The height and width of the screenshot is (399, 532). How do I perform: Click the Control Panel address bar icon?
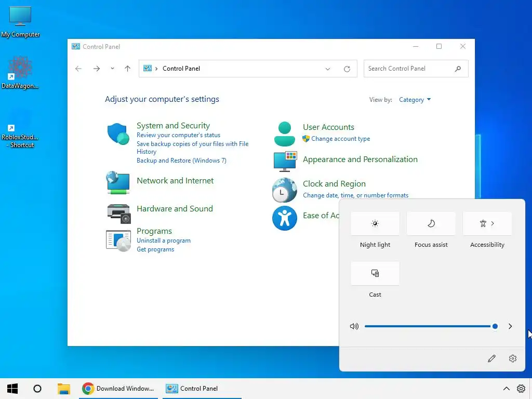[147, 68]
